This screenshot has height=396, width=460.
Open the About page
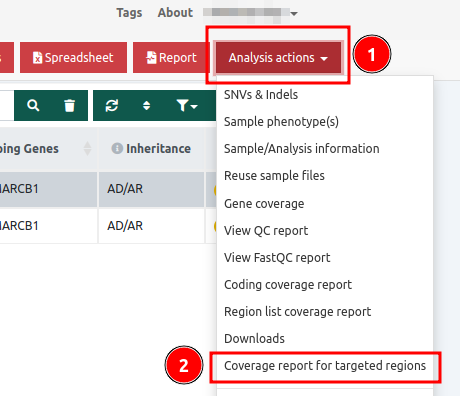175,13
